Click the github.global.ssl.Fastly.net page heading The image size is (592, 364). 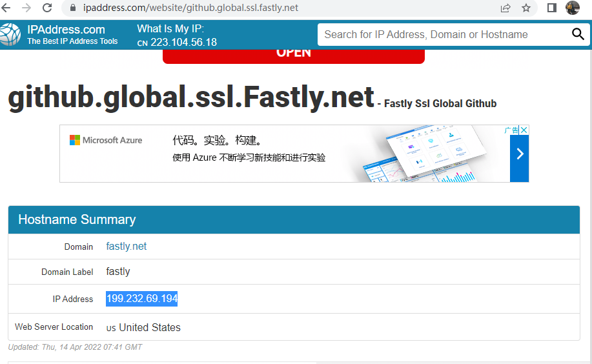[x=191, y=97]
